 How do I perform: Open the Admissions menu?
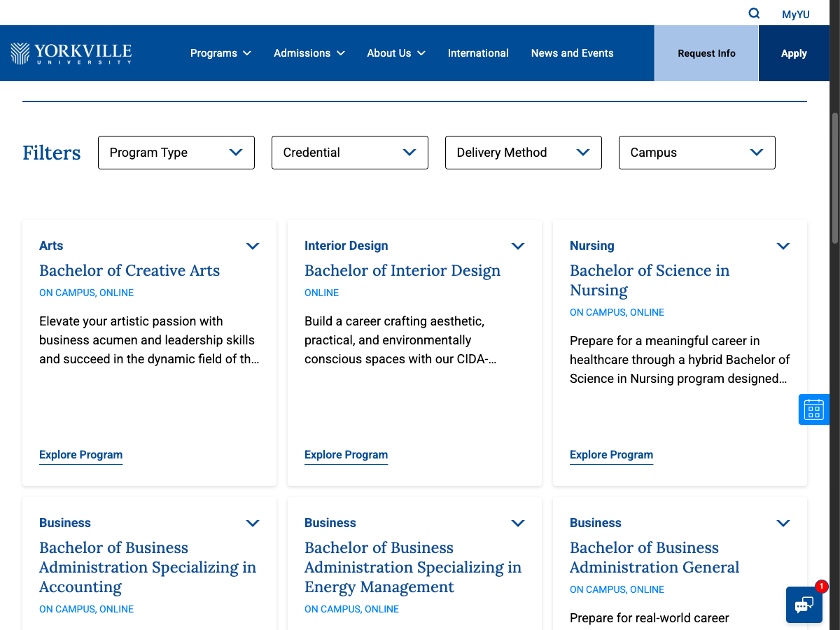coord(309,53)
